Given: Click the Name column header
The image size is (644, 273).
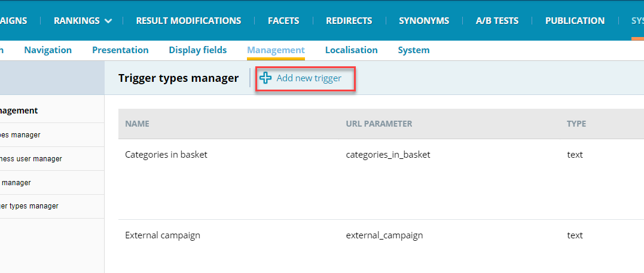Looking at the screenshot, I should (x=137, y=124).
